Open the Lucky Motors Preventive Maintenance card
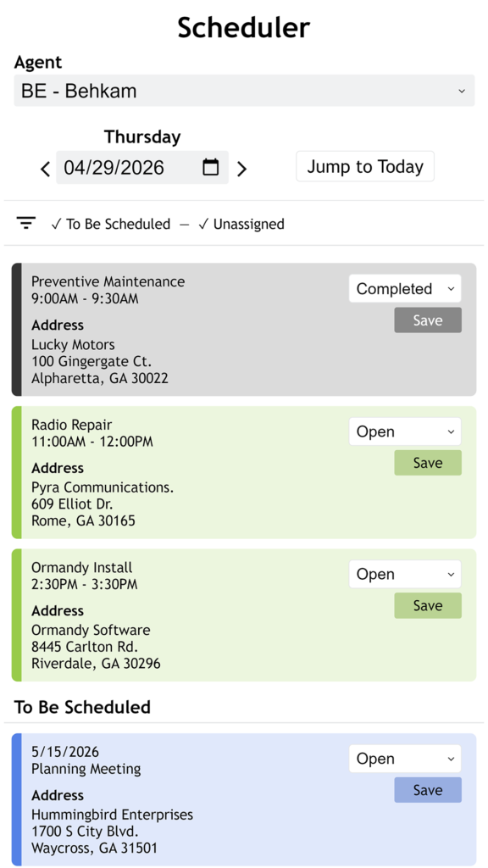Screen dimensions: 488x868 (x=244, y=330)
